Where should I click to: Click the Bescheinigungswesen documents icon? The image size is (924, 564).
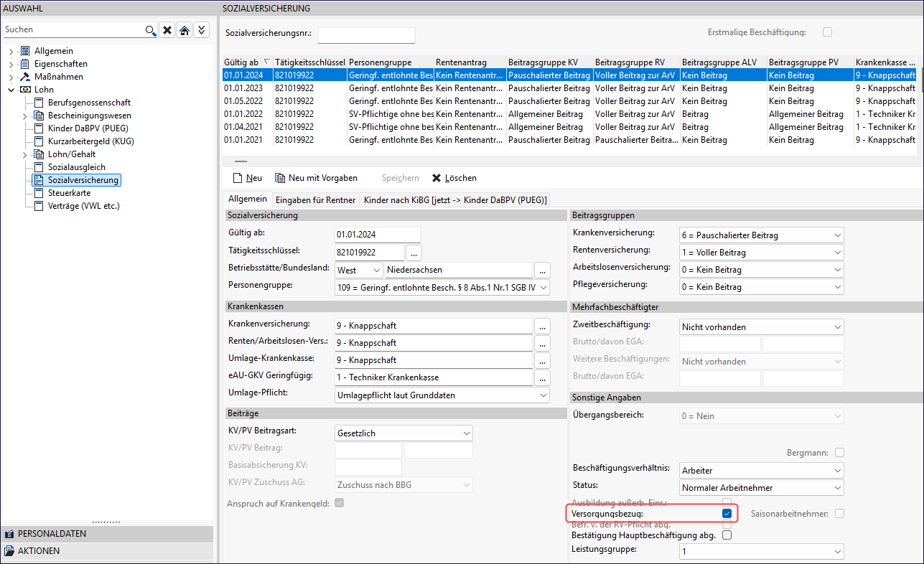coord(39,116)
